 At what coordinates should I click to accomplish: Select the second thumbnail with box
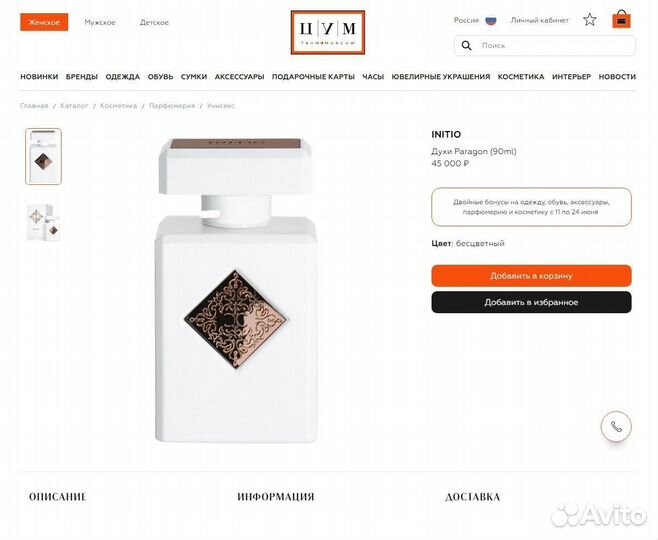[x=44, y=222]
